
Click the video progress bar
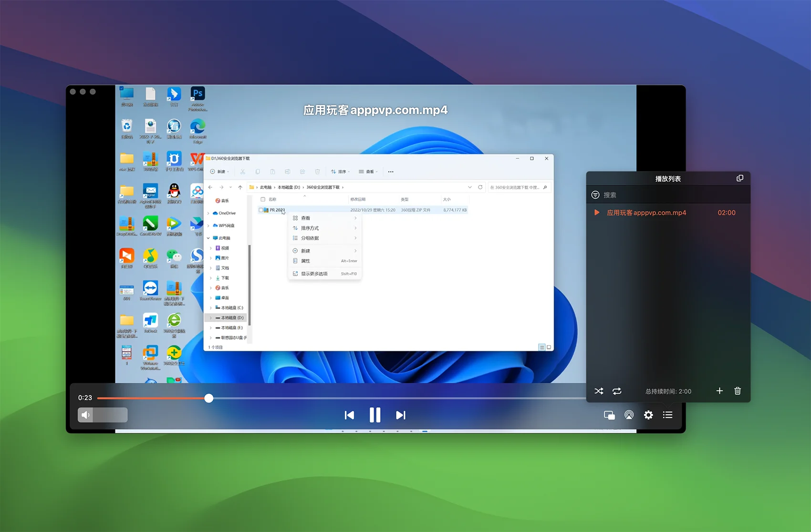pos(341,398)
